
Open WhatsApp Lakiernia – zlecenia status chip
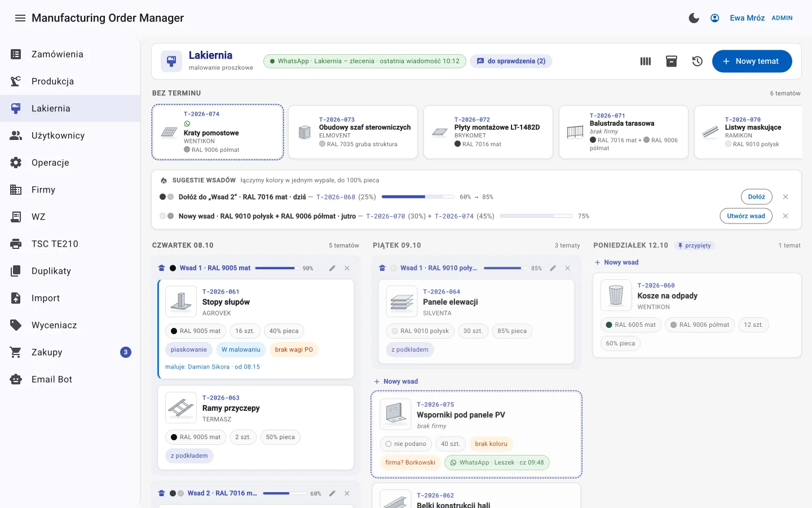[365, 61]
